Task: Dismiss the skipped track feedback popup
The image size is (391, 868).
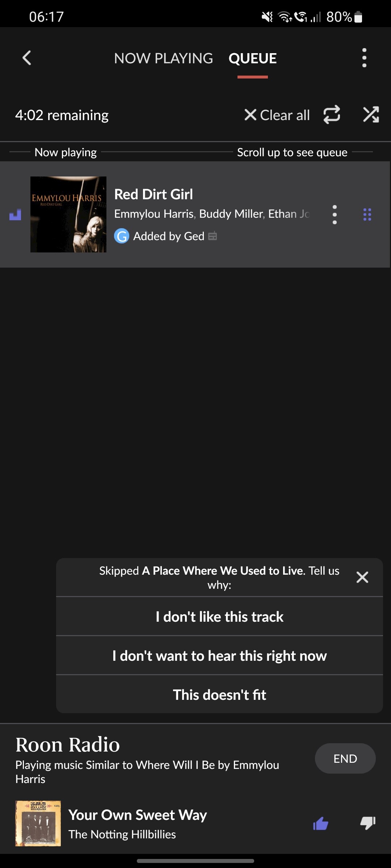Action: pyautogui.click(x=362, y=577)
